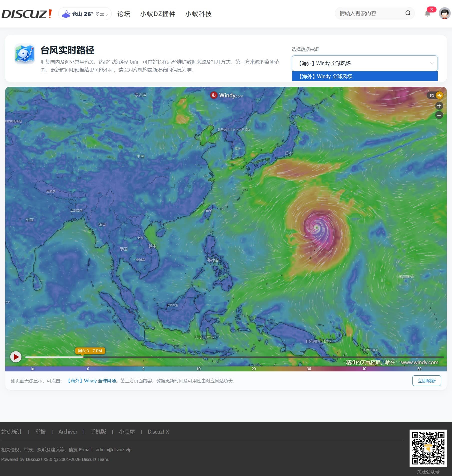Viewport: 452px width, 476px height.
Task: Click the 菲律賓 label on the map
Action: (213, 260)
